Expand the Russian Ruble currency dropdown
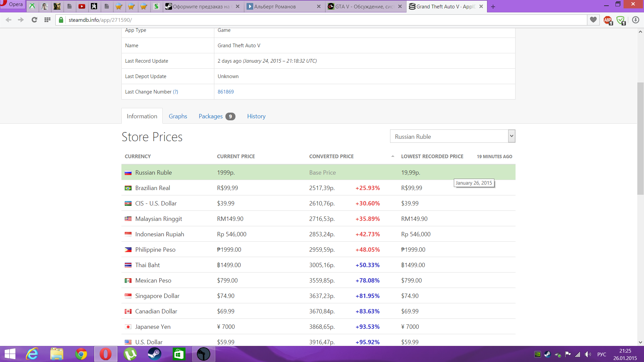This screenshot has width=644, height=362. click(452, 136)
